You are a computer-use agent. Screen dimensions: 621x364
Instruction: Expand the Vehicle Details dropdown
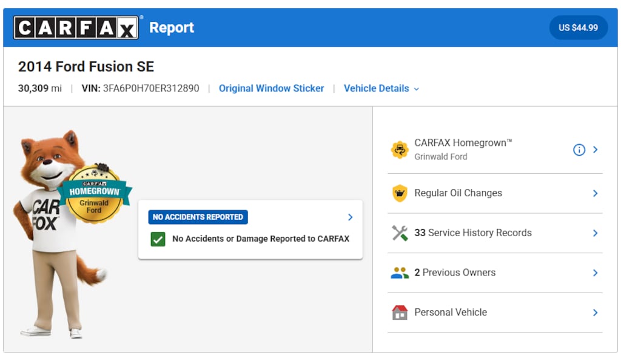pos(381,88)
